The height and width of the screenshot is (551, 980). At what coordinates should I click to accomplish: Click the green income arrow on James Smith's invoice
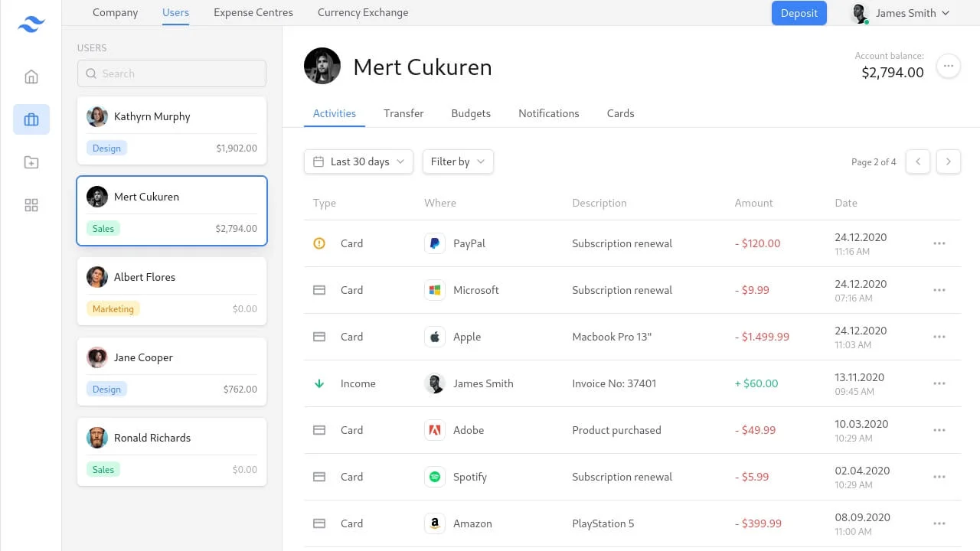point(319,383)
